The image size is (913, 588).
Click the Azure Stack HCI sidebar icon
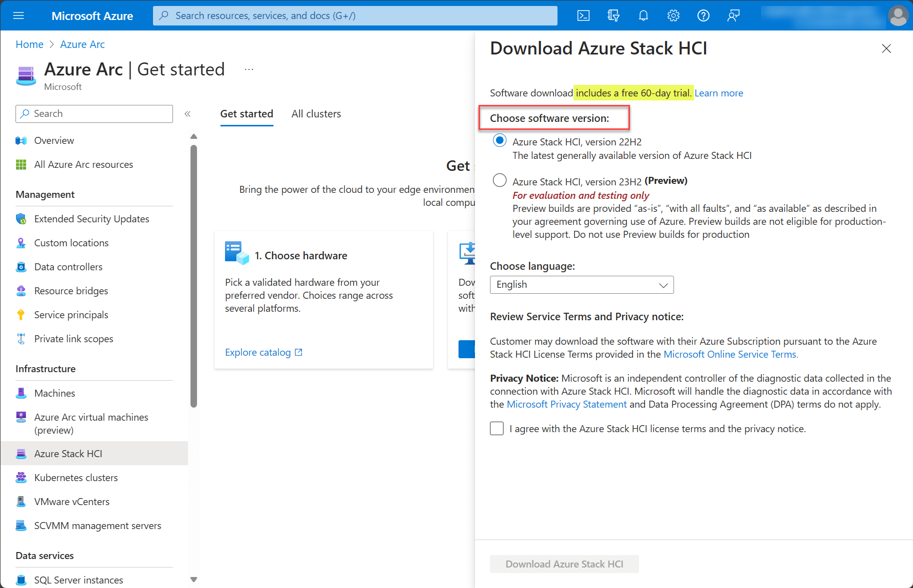click(21, 454)
